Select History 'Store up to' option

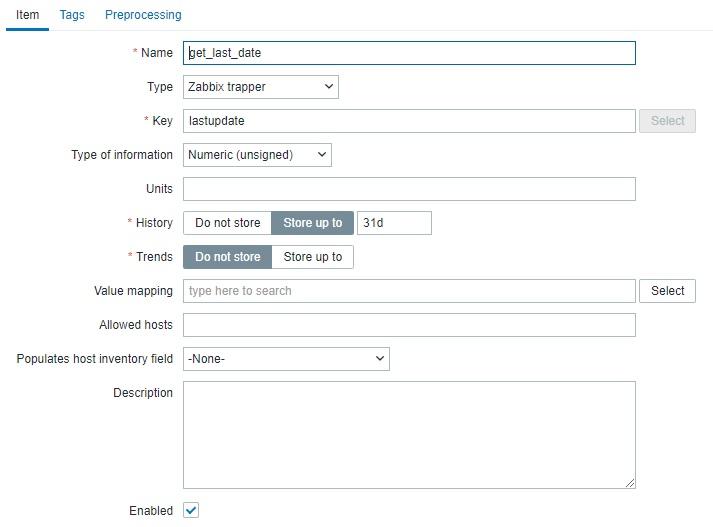312,223
